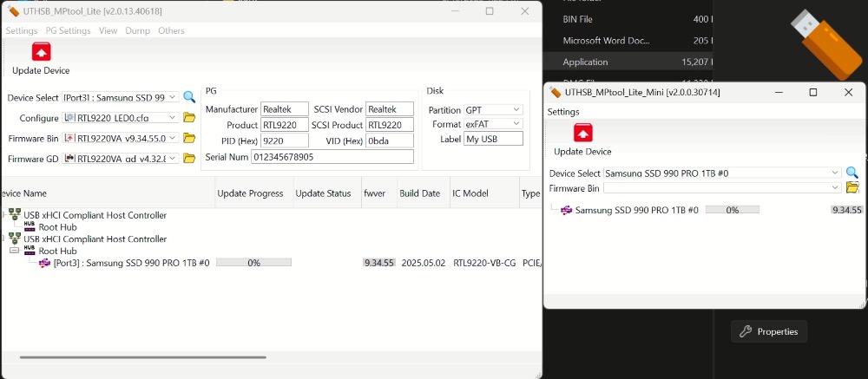Browse for Firmware GD folder icon
This screenshot has width=868, height=379.
(189, 158)
